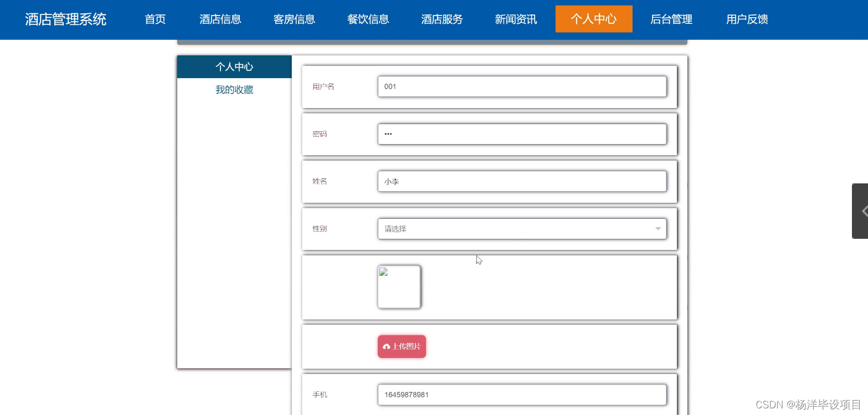Go to the 用户反馈 page

[x=746, y=19]
